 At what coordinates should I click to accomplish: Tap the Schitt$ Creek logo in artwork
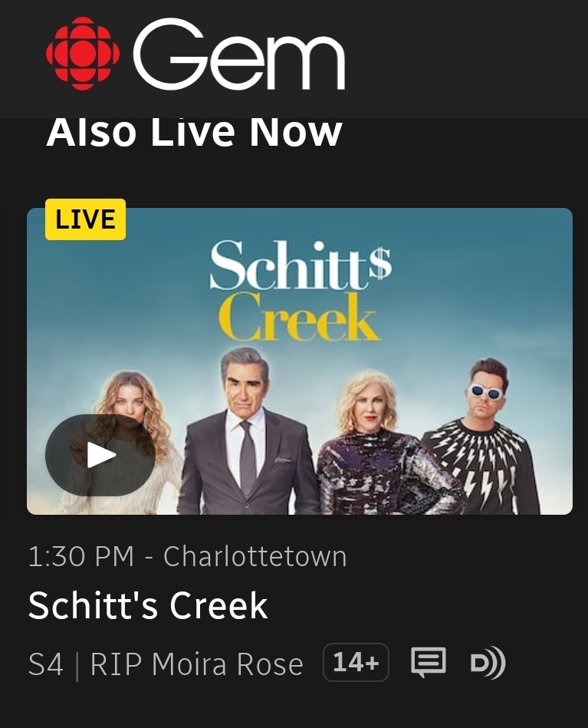pyautogui.click(x=301, y=291)
